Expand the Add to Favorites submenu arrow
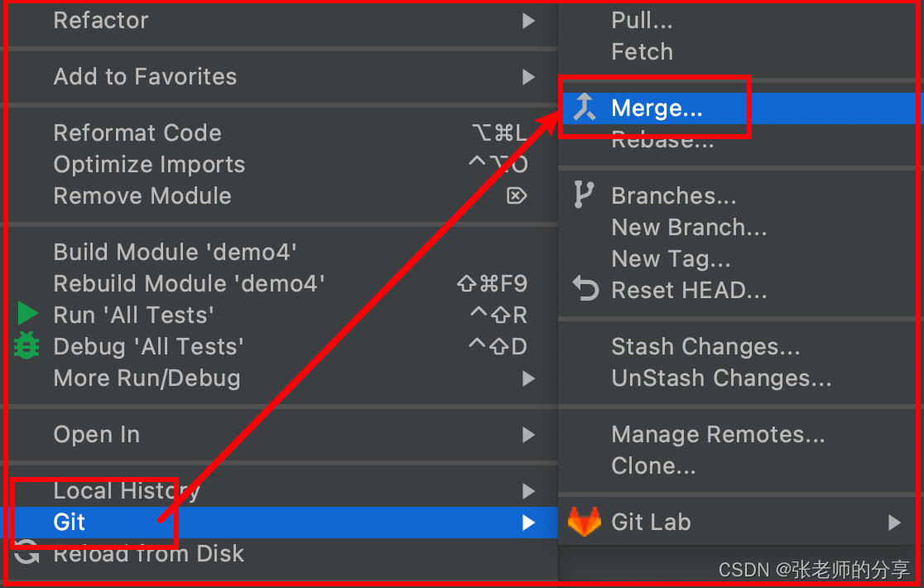The width and height of the screenshot is (924, 588). point(528,77)
